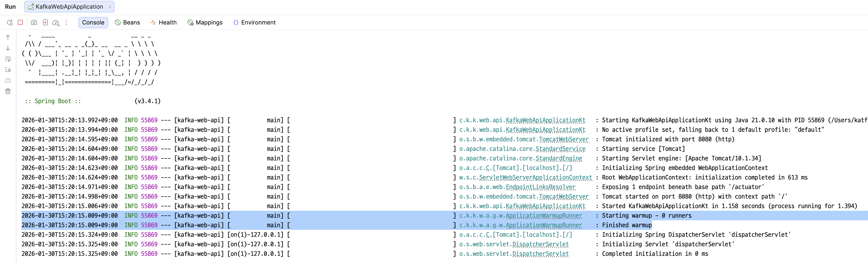Click the attach debugger arrow icon
This screenshot has height=263, width=868.
pyautogui.click(x=45, y=23)
